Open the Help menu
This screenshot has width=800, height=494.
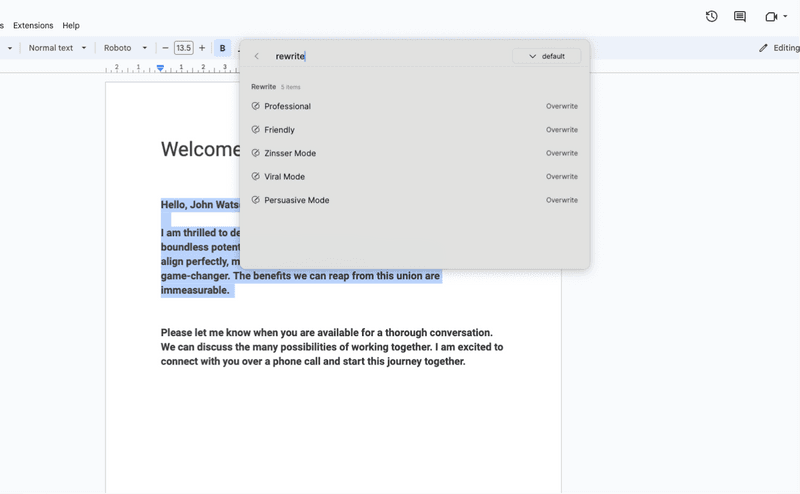coord(71,25)
